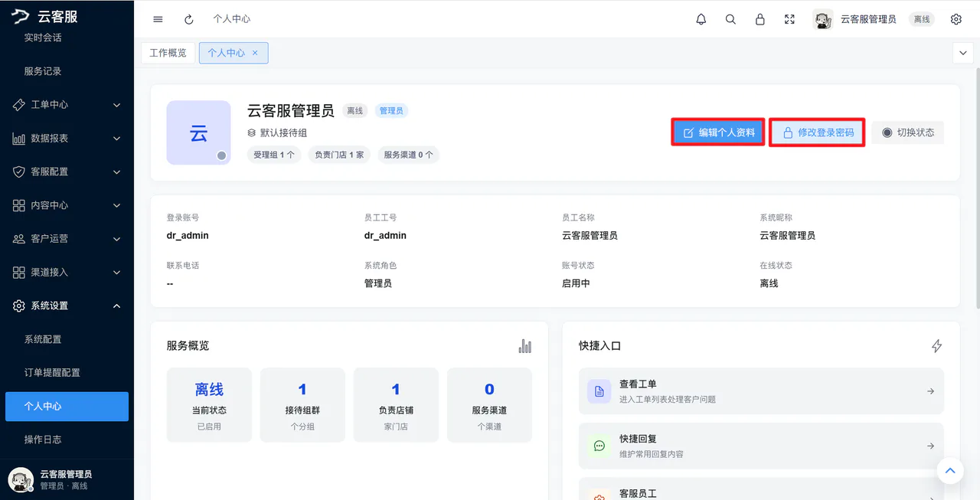Toggle the sidebar hamburger menu
Image resolution: width=980 pixels, height=500 pixels.
158,19
